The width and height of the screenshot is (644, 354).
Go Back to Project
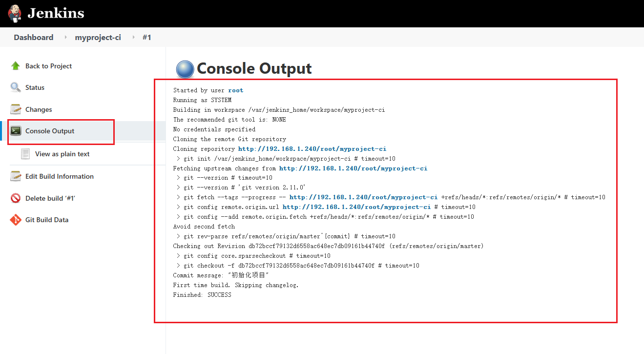[x=48, y=66]
